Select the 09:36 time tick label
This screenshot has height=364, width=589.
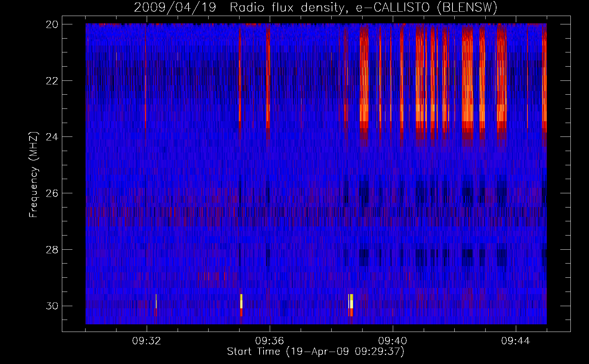pos(270,341)
